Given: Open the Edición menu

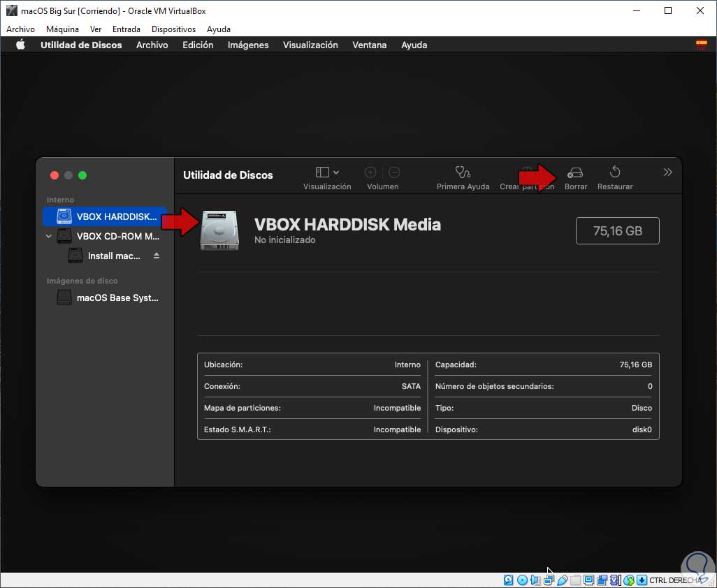Looking at the screenshot, I should [x=198, y=45].
